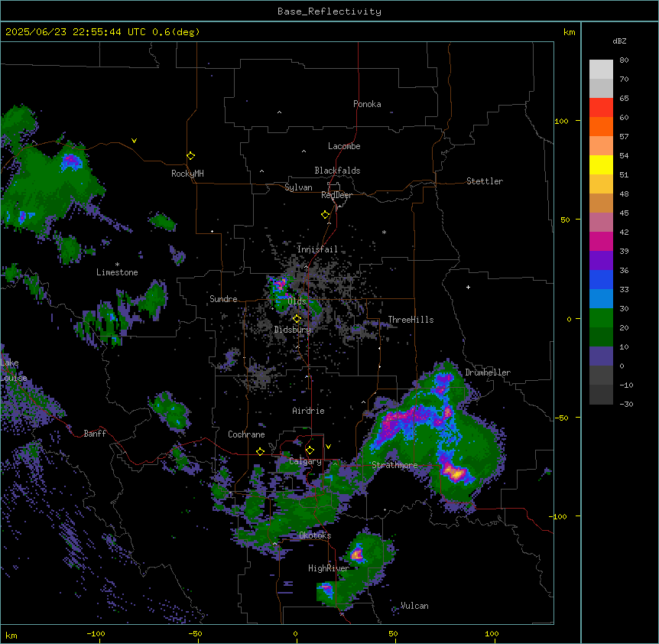
Task: Click the 45 value on dBZ legend
Action: point(624,213)
